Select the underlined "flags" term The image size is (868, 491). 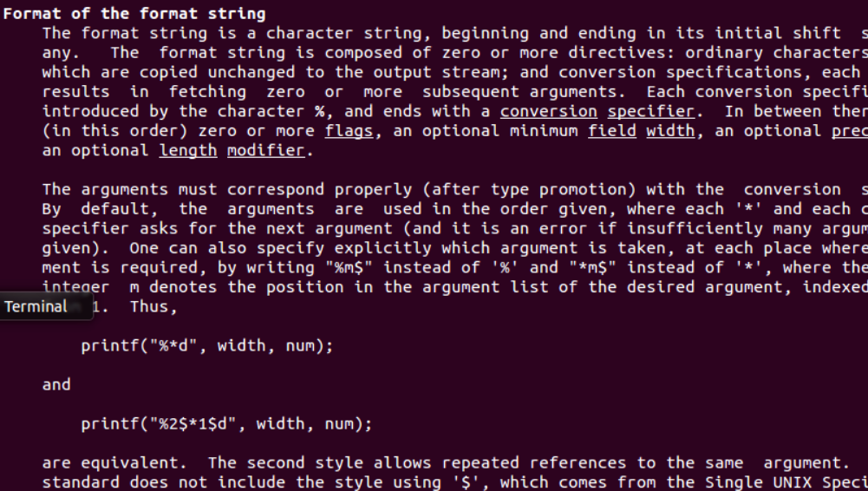pos(344,131)
